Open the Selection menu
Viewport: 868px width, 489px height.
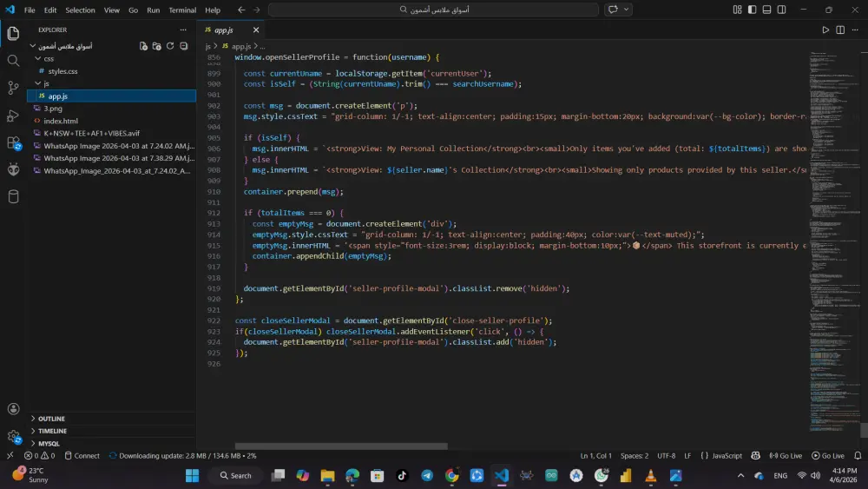click(80, 10)
